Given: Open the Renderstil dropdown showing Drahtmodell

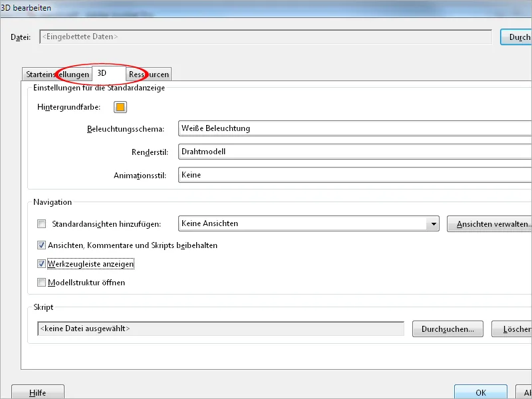Looking at the screenshot, I should (355, 152).
